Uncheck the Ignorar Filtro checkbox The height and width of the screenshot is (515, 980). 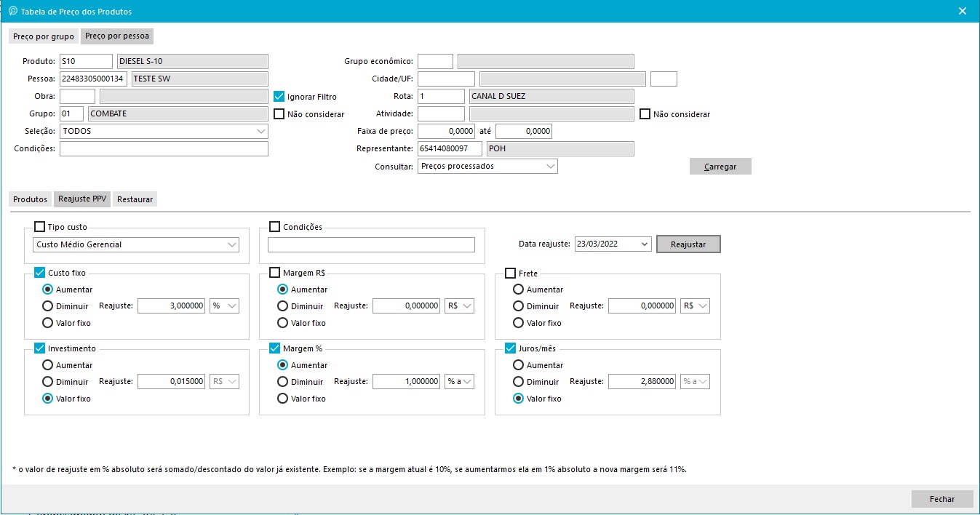pyautogui.click(x=279, y=96)
